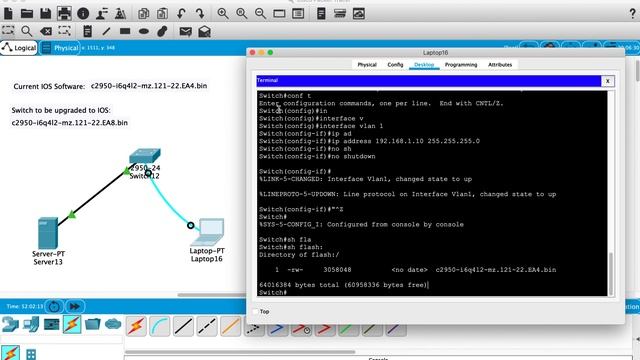
Task: Copy selection with the copy icon
Action: point(143,14)
